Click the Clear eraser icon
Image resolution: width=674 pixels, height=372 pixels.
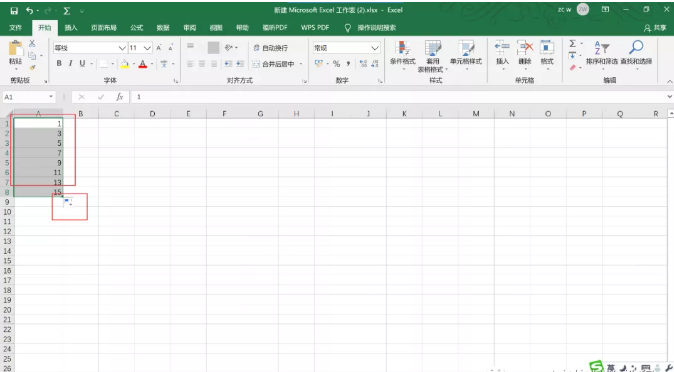[572, 68]
